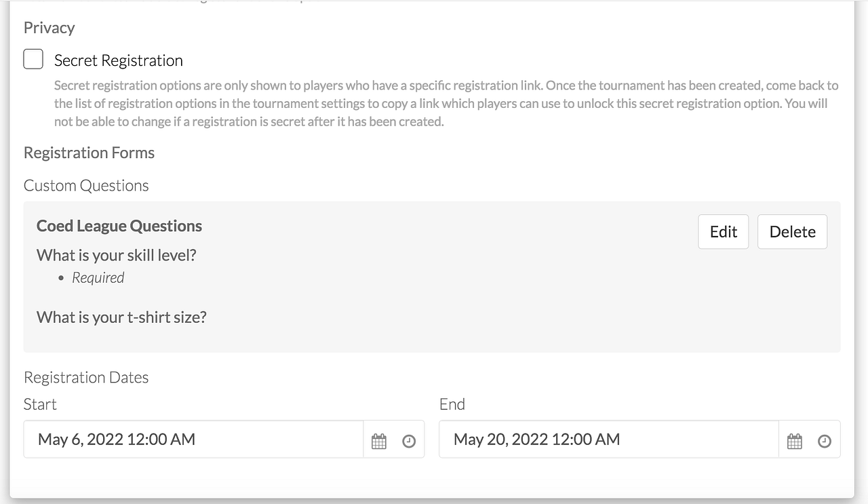Click the Required note under skill level
The image size is (868, 504).
tap(98, 277)
